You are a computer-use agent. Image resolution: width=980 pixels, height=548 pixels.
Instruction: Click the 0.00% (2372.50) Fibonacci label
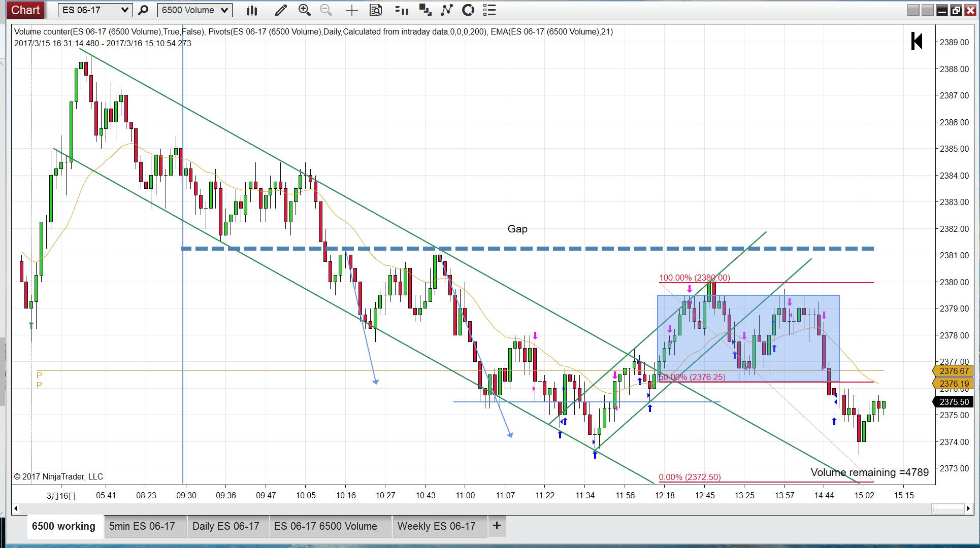pos(690,477)
